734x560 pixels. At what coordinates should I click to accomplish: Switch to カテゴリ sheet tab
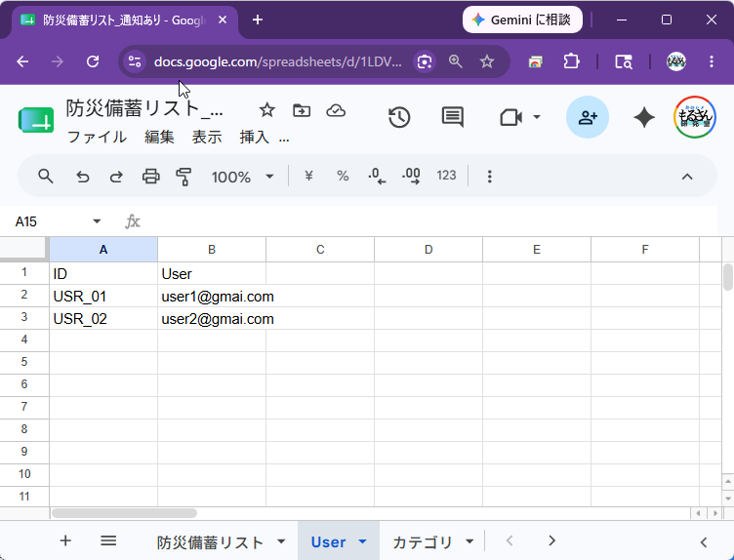[423, 542]
